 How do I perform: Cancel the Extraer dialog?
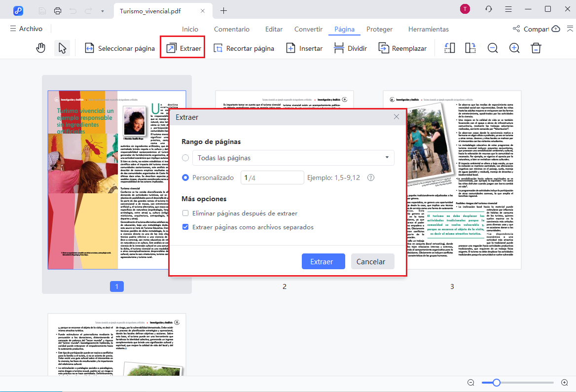(x=372, y=261)
